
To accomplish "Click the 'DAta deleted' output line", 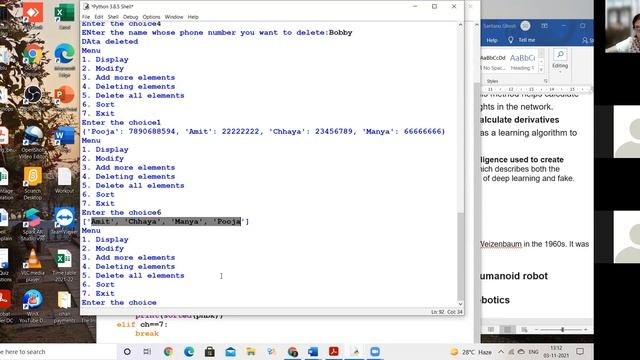I will [110, 42].
